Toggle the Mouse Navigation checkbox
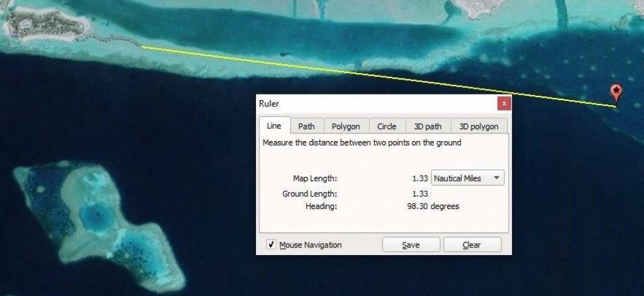The height and width of the screenshot is (296, 644). (x=271, y=244)
